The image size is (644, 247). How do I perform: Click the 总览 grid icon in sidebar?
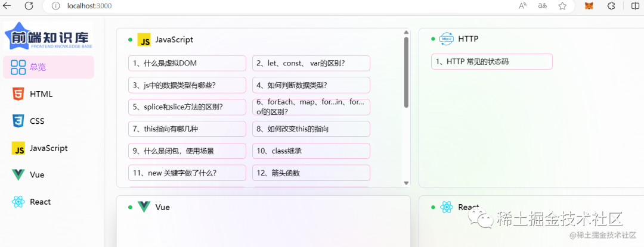[x=18, y=67]
